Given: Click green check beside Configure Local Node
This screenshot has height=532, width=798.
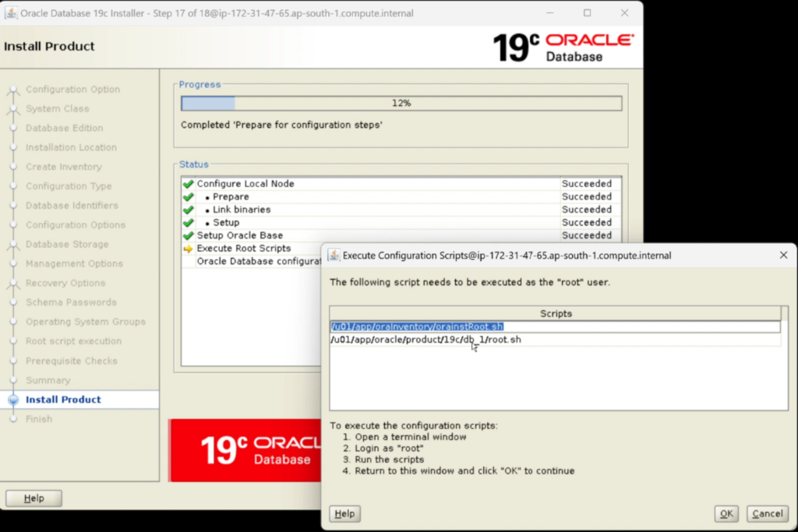Looking at the screenshot, I should (189, 184).
